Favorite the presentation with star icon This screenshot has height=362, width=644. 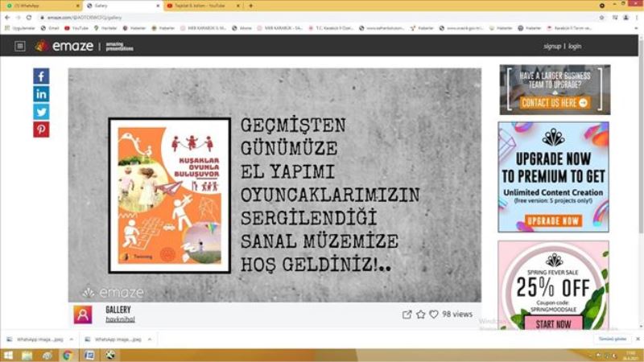coord(420,315)
